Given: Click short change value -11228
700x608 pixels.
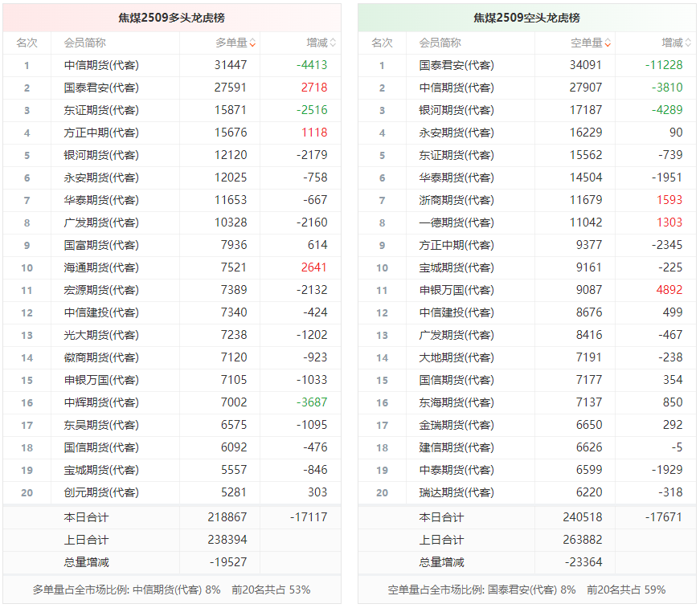Looking at the screenshot, I should coord(664,65).
